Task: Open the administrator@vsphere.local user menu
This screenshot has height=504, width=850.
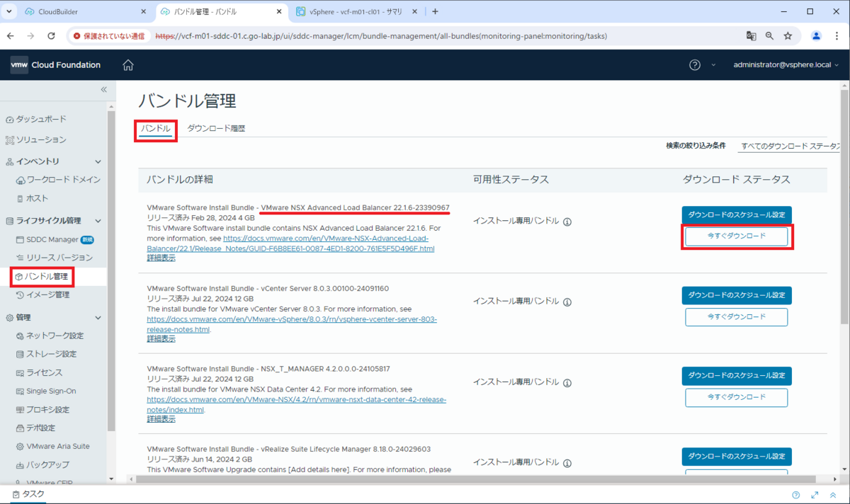Action: click(x=786, y=65)
